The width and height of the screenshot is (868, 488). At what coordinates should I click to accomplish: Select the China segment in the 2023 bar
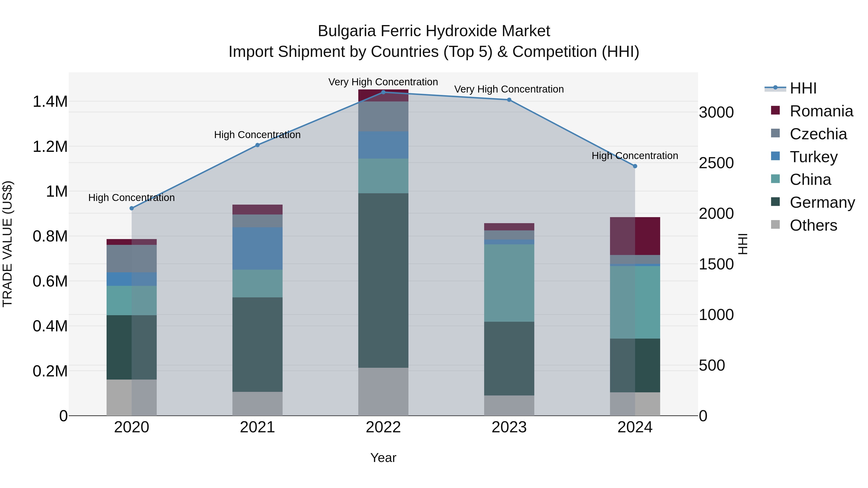point(509,283)
